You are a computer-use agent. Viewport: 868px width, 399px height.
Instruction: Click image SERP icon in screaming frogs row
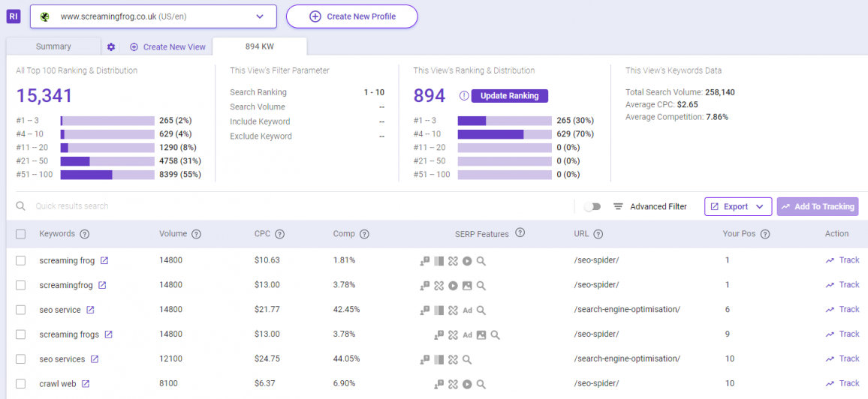tap(481, 335)
